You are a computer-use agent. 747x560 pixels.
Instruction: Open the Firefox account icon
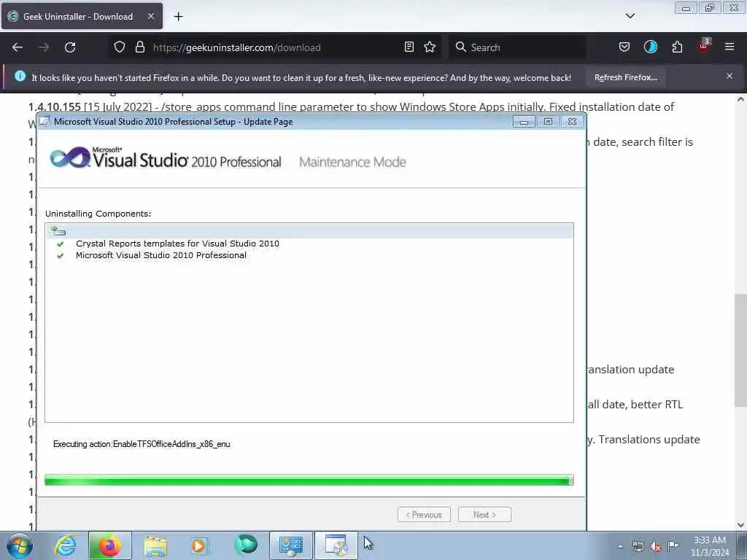650,47
